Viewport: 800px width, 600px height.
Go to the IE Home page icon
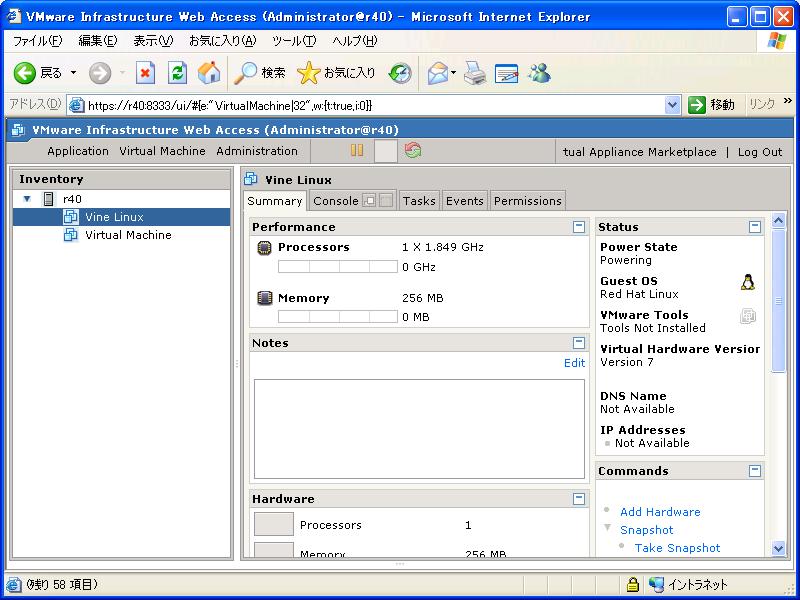coord(209,73)
